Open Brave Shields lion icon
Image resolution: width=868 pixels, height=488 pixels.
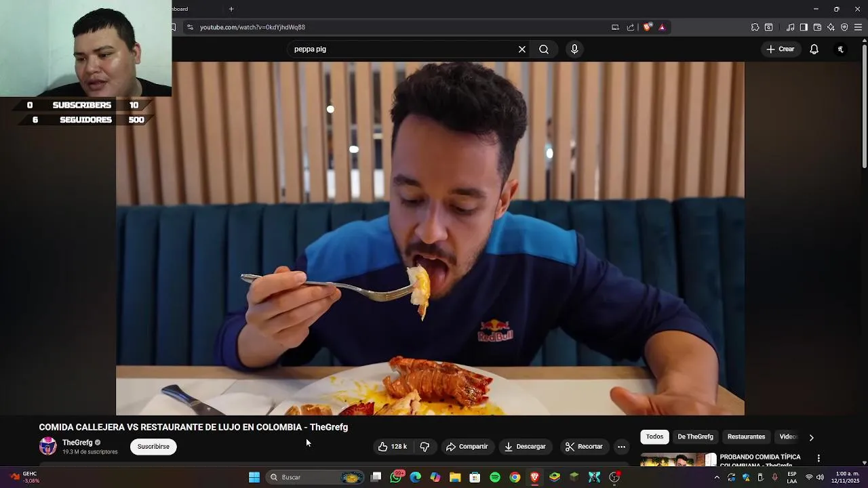(x=648, y=27)
